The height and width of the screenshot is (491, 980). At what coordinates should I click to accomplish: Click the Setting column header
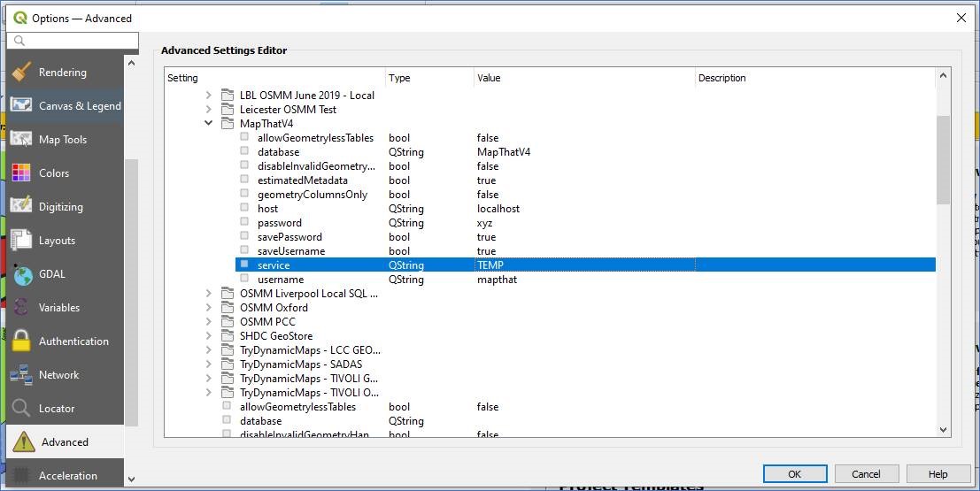(x=275, y=78)
